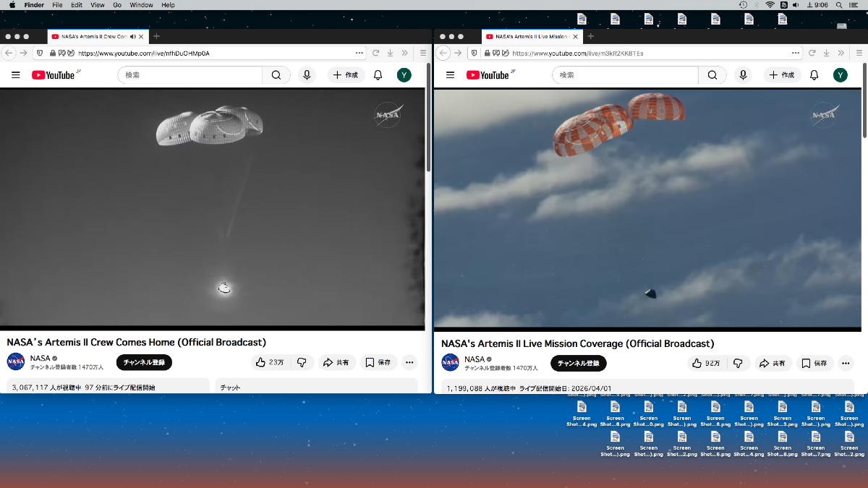This screenshot has height=488, width=868.
Task: Expand toolbar overflow chevrons in right window
Action: click(840, 53)
